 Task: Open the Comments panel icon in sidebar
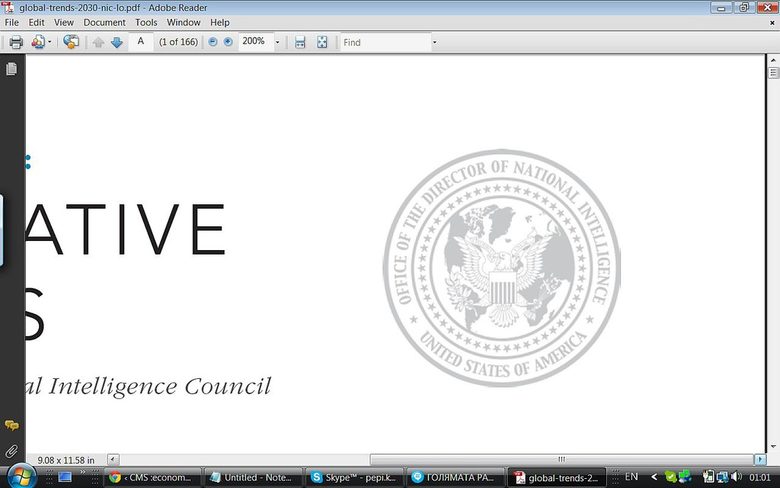pos(11,425)
